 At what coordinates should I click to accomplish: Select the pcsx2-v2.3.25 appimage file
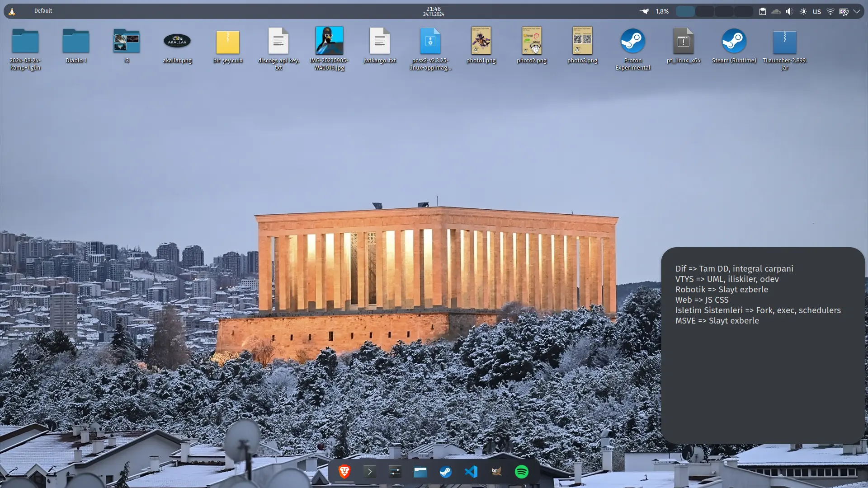click(430, 49)
